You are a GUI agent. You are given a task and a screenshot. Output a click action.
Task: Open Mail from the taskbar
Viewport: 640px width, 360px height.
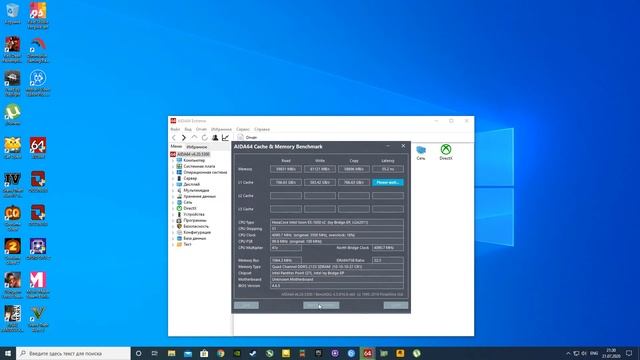(188, 353)
